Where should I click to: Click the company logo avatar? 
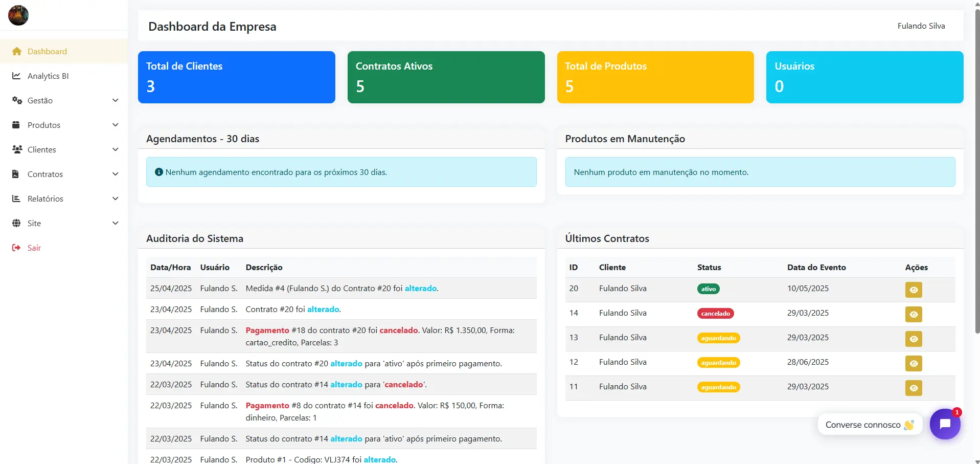point(18,15)
